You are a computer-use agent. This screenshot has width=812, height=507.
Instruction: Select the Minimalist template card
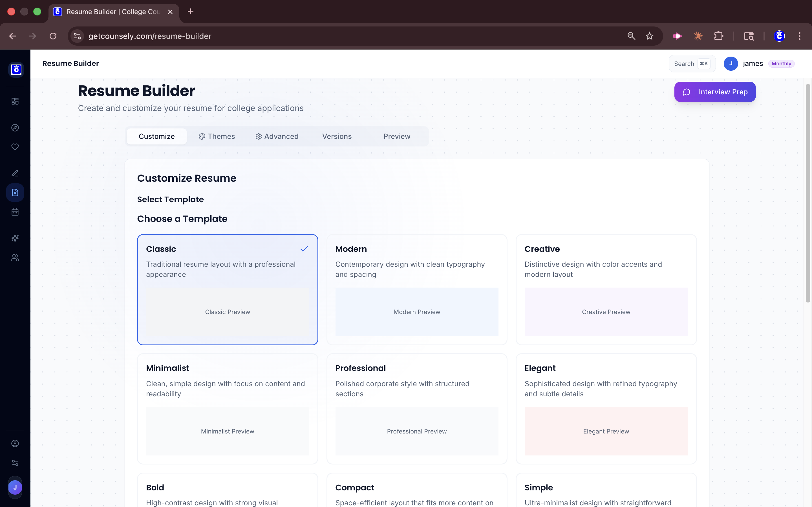click(227, 408)
